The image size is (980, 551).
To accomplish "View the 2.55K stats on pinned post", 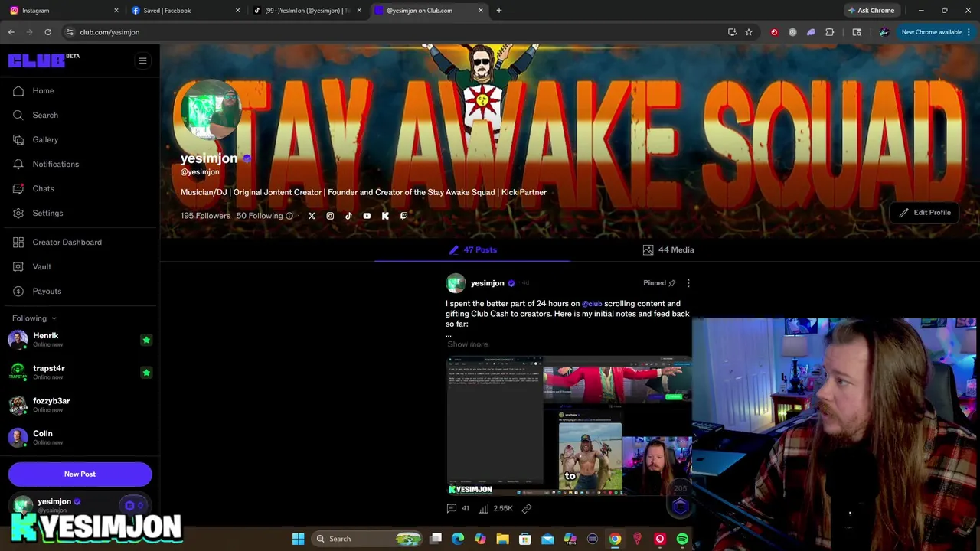I will [495, 508].
